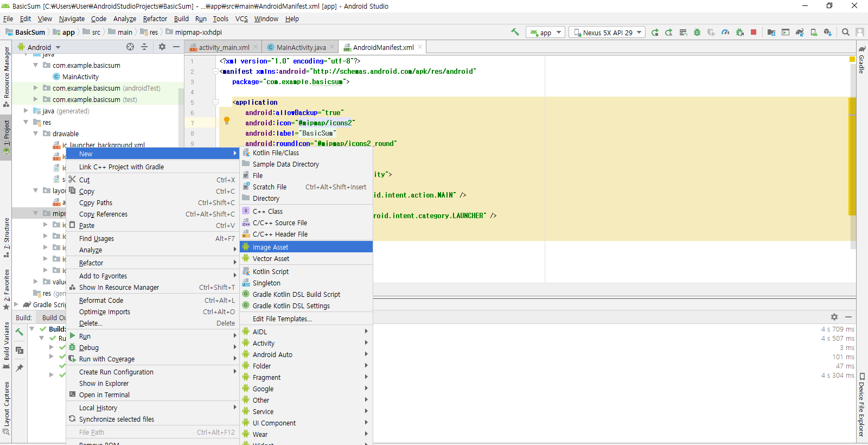Switch to the activity_main.xml tab
868x445 pixels.
(x=224, y=47)
